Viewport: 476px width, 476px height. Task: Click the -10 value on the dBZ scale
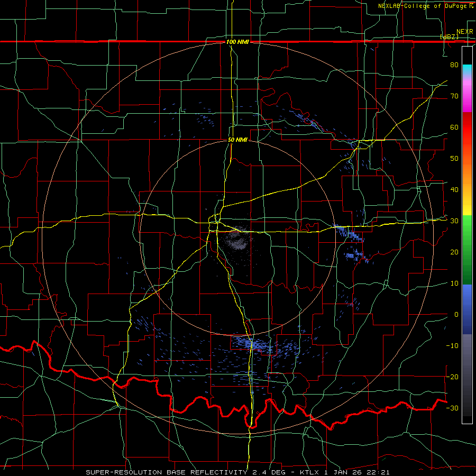452,346
